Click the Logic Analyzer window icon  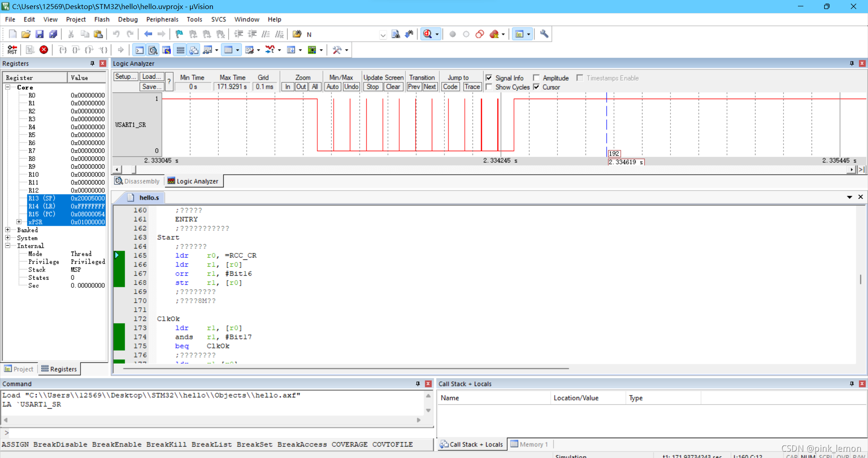click(x=269, y=50)
